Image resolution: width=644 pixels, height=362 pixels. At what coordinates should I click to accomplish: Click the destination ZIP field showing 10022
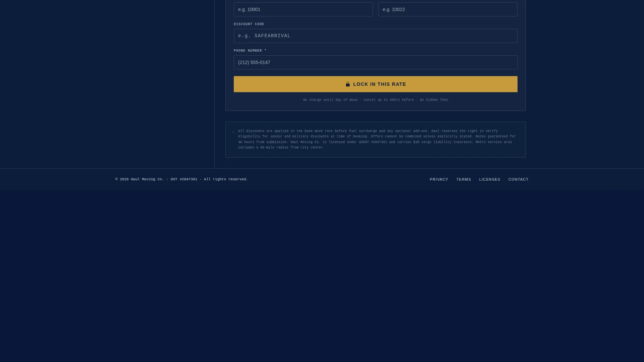tap(448, 9)
